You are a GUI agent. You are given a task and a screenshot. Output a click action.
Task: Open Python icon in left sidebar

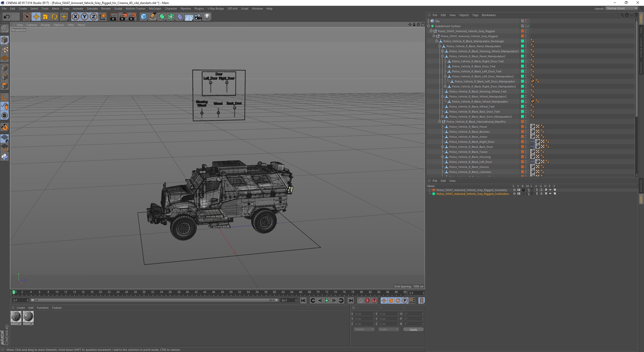[5, 157]
